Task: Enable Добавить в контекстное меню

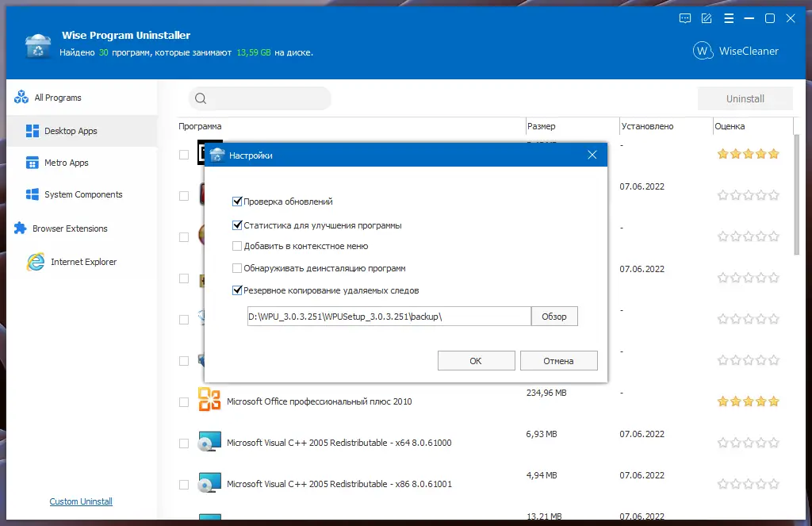Action: tap(237, 246)
